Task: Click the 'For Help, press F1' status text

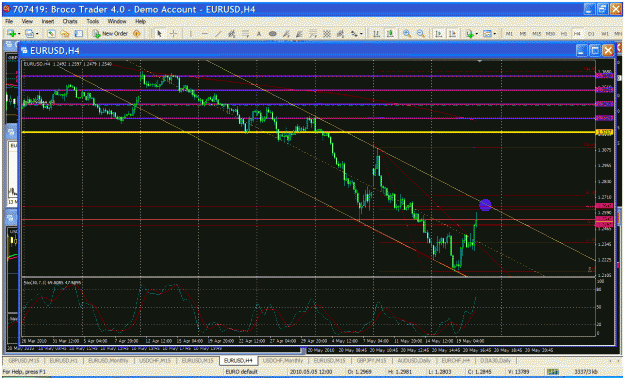Action: tap(24, 372)
